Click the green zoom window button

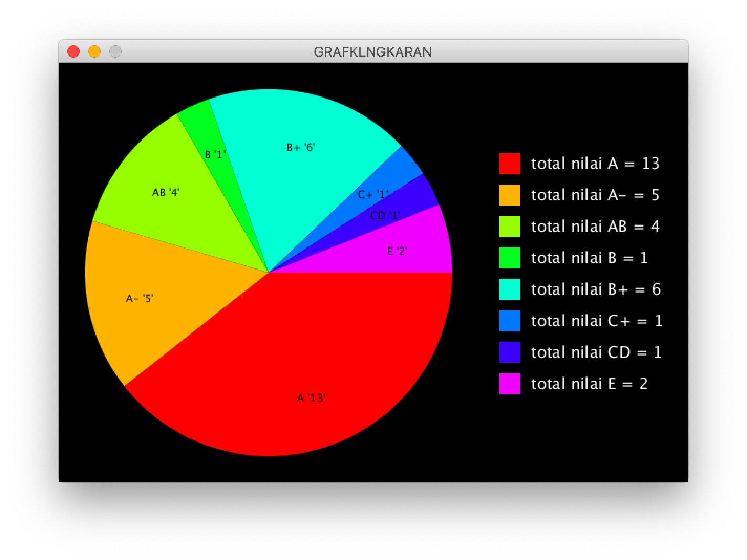pos(115,51)
